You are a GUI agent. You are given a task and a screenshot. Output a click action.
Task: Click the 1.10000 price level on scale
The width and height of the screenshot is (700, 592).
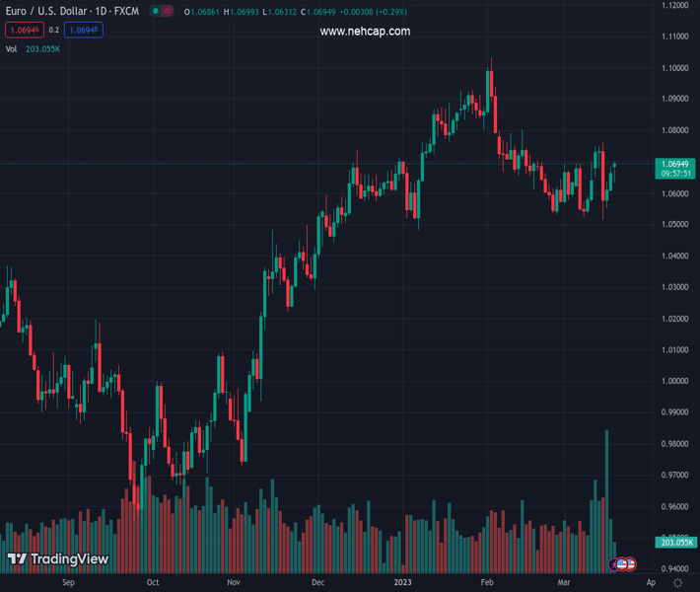pos(675,68)
